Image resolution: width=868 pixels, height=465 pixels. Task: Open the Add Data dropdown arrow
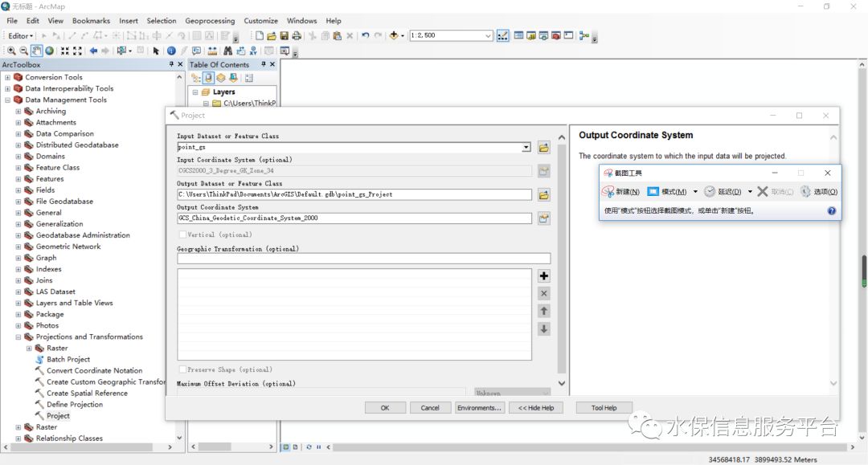[x=403, y=35]
